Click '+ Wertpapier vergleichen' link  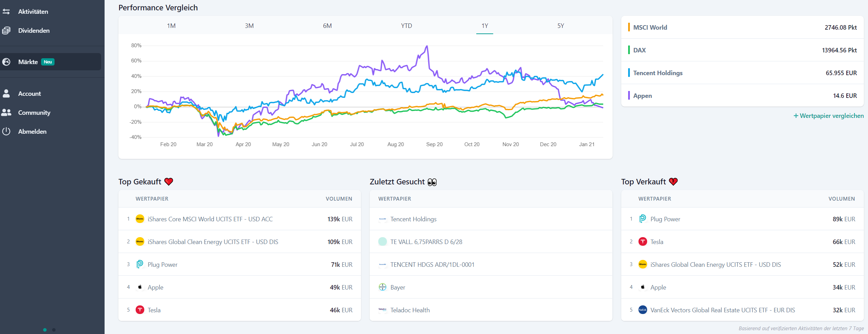pos(829,116)
